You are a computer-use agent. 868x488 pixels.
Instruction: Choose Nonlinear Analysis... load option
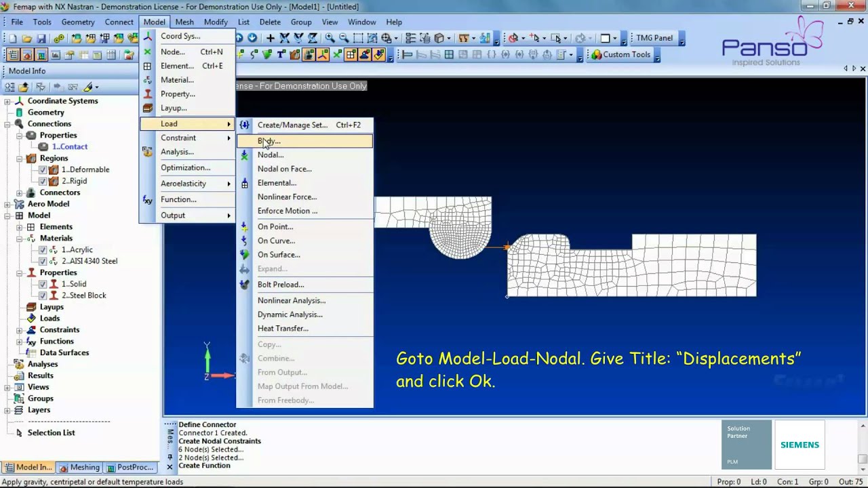click(304, 301)
